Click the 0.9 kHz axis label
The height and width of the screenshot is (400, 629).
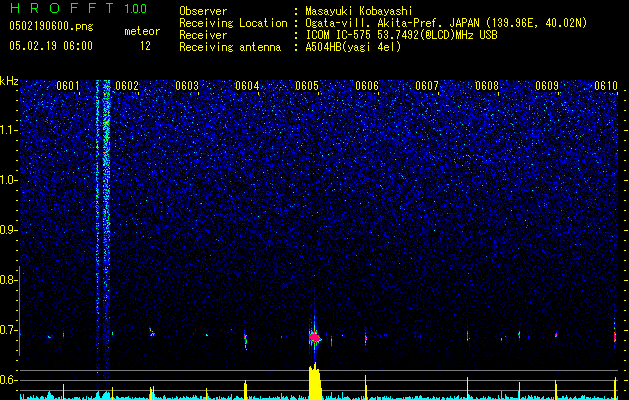(x=8, y=230)
